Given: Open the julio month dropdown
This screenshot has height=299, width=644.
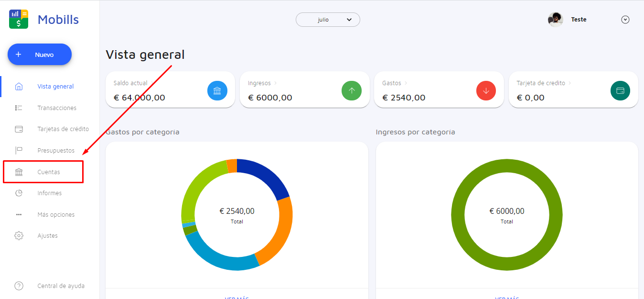Looking at the screenshot, I should (x=328, y=20).
